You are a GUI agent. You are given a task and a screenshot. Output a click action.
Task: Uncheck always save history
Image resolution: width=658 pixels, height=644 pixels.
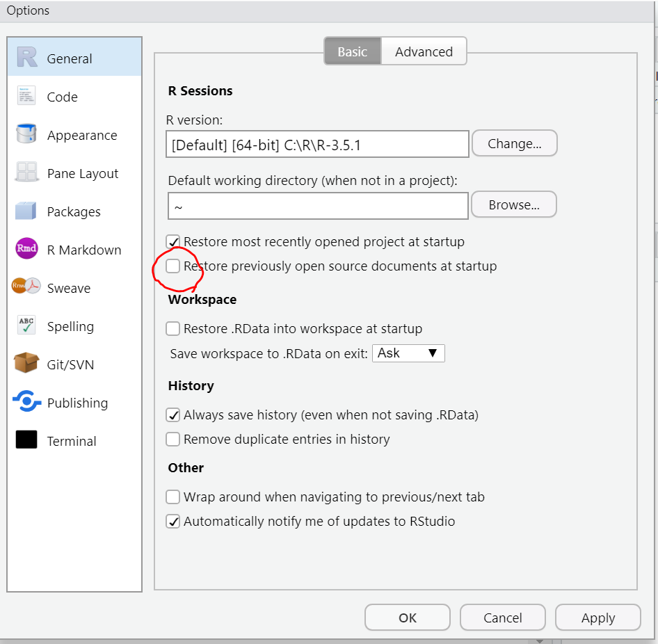[173, 415]
